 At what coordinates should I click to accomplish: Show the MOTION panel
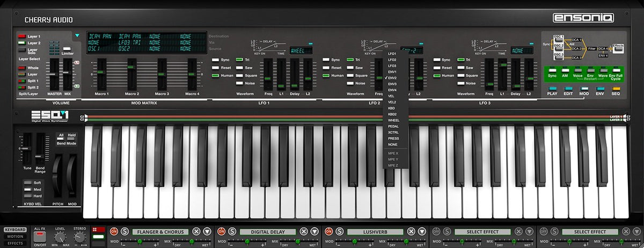[15, 236]
